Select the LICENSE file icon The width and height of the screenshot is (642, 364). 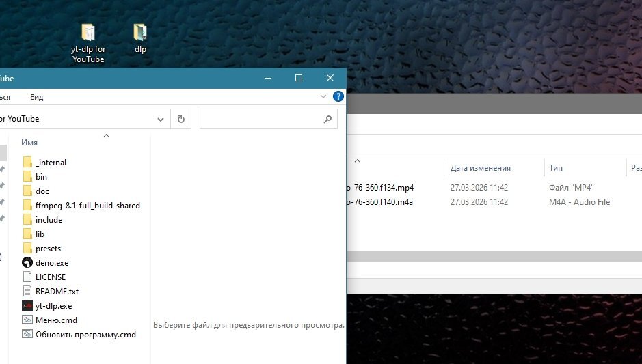coord(27,277)
